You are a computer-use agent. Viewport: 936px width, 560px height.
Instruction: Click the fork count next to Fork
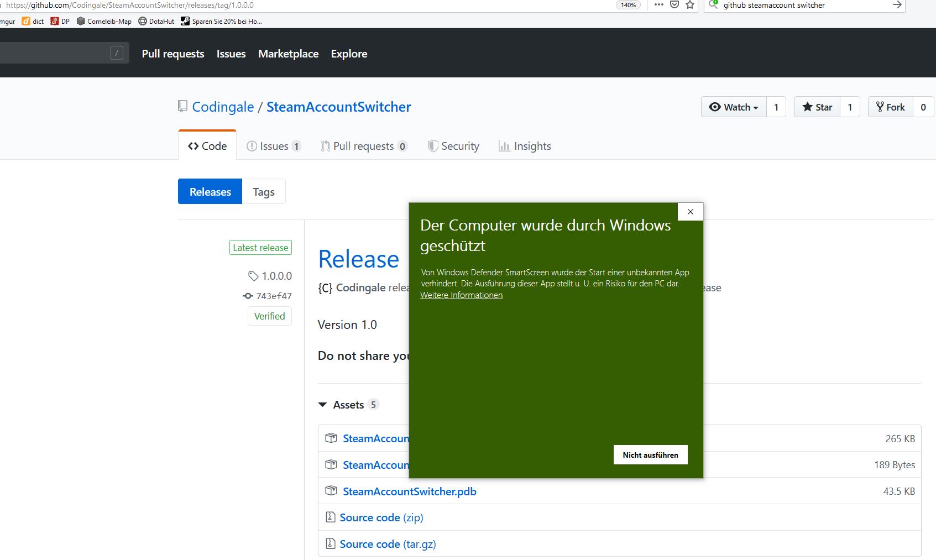click(x=923, y=107)
